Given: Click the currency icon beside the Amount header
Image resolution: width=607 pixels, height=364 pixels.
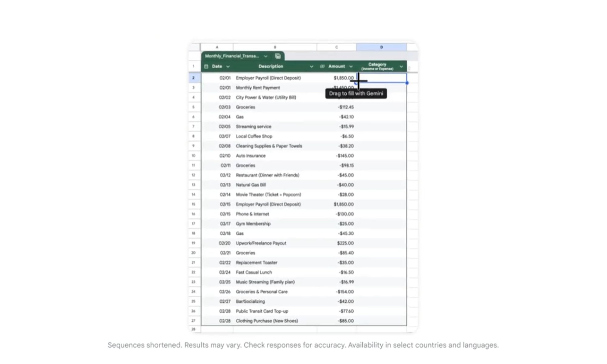Looking at the screenshot, I should (x=323, y=66).
